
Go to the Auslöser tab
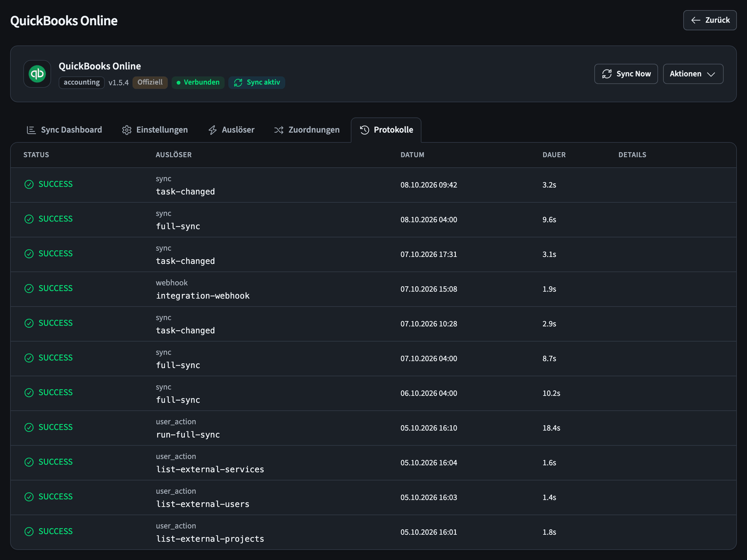[232, 130]
